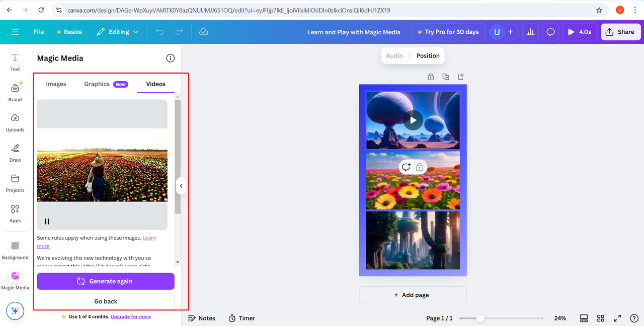Open the Canva assistant sparkle button
644x326 pixels.
15,311
